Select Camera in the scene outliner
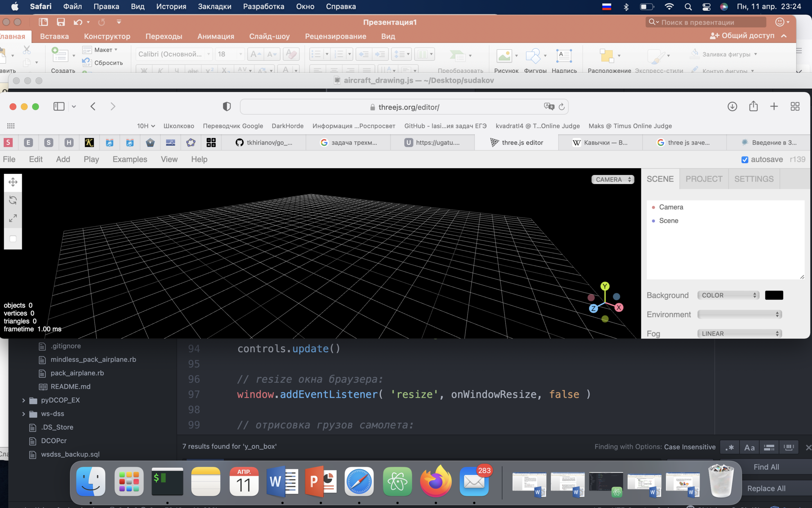The width and height of the screenshot is (812, 508). 671,207
